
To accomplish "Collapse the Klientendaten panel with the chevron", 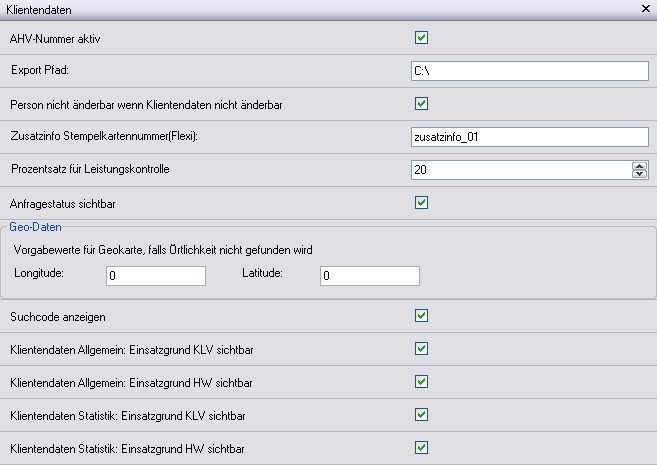I will click(x=644, y=8).
